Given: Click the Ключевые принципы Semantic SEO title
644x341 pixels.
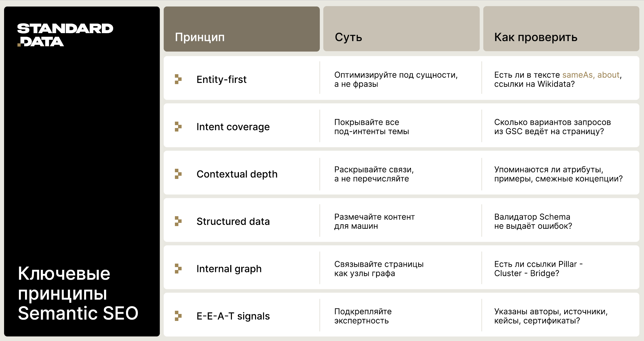Looking at the screenshot, I should tap(78, 293).
